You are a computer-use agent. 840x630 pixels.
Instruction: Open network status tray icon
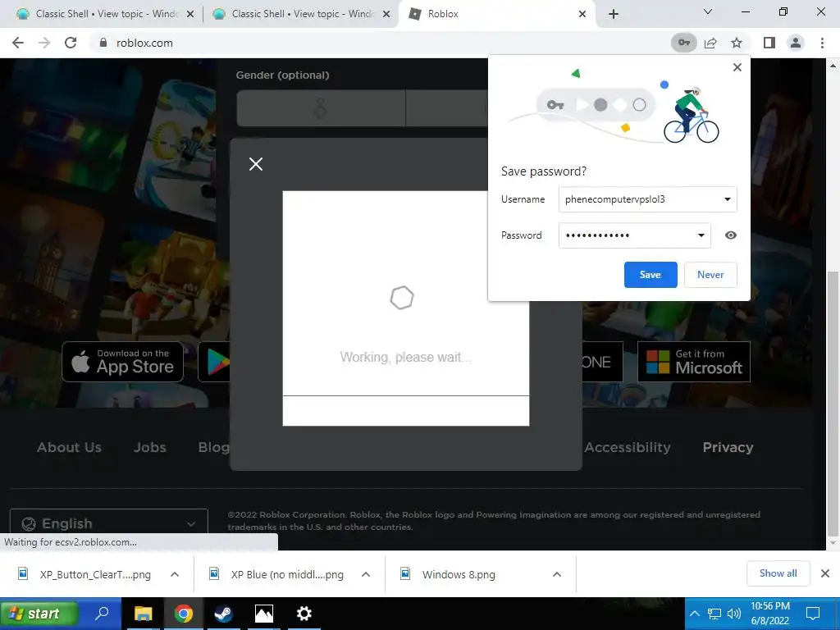(714, 614)
